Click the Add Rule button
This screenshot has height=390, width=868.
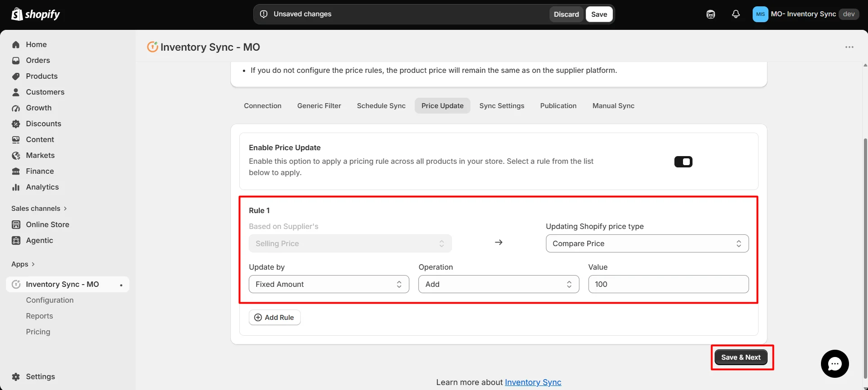coord(275,317)
